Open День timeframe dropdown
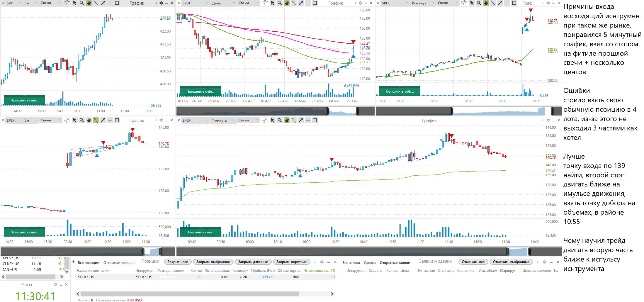The height and width of the screenshot is (302, 644). 223,3
